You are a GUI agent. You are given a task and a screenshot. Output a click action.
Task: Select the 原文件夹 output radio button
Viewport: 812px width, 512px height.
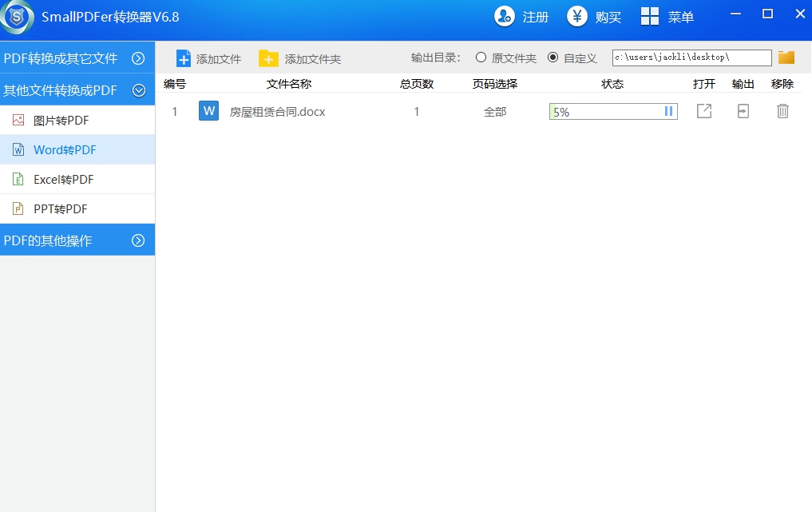click(479, 57)
